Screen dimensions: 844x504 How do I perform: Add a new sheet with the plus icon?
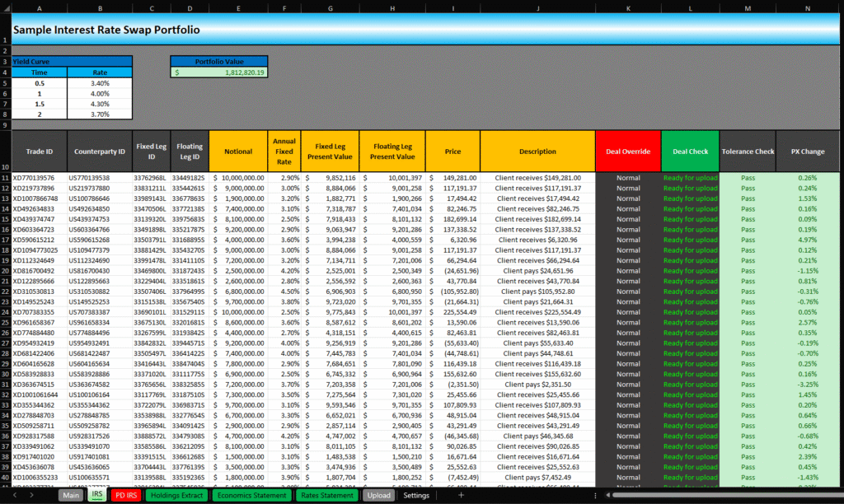(x=461, y=496)
